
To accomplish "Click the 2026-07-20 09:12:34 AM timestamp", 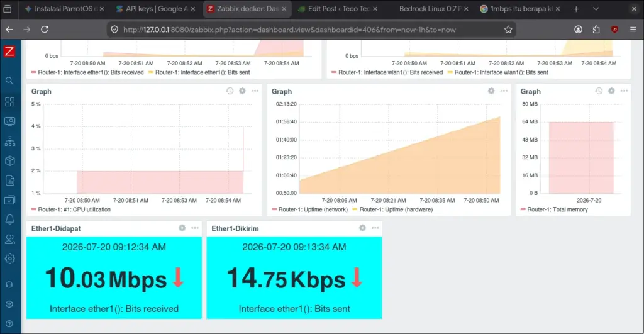I will tap(114, 247).
